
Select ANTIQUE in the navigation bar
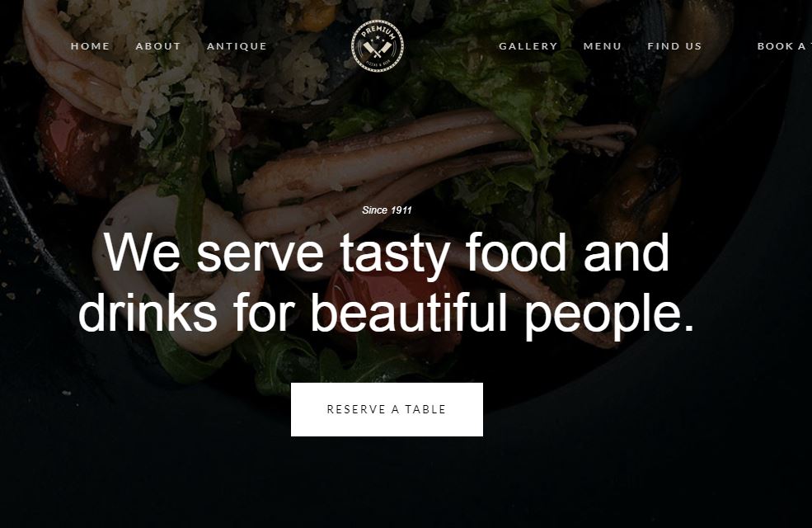pos(237,46)
